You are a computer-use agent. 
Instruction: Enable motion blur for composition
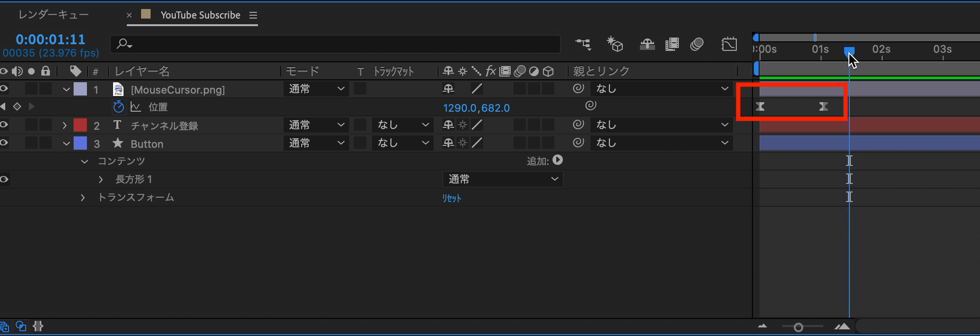click(696, 45)
